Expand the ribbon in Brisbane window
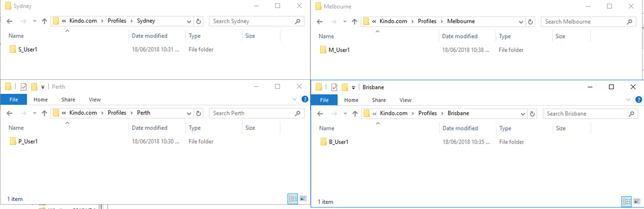Viewport: 644px width, 209px height. pyautogui.click(x=628, y=100)
